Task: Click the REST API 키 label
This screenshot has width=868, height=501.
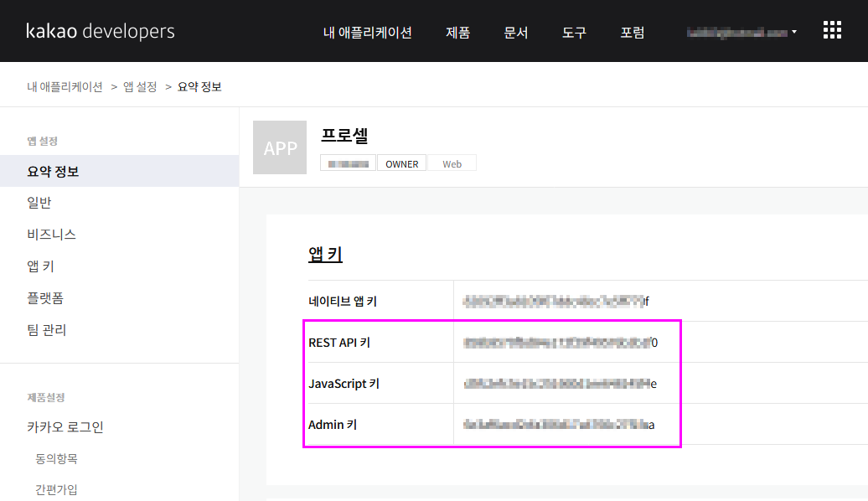Action: [x=339, y=343]
